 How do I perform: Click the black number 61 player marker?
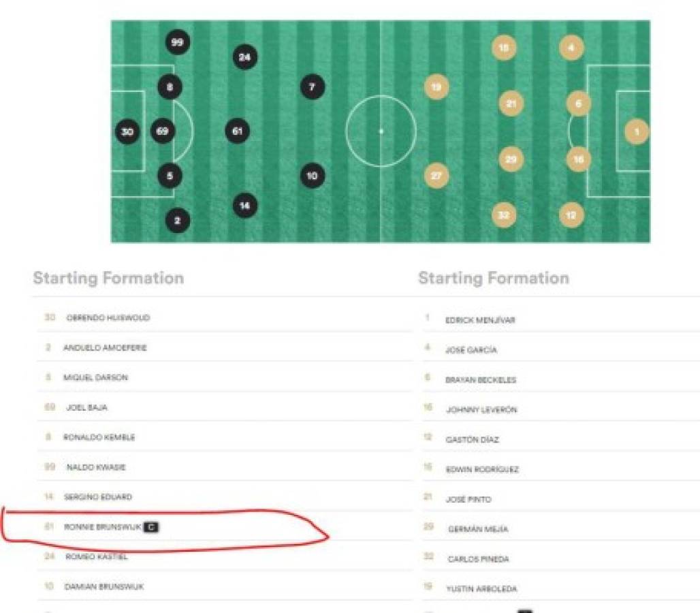click(x=237, y=131)
